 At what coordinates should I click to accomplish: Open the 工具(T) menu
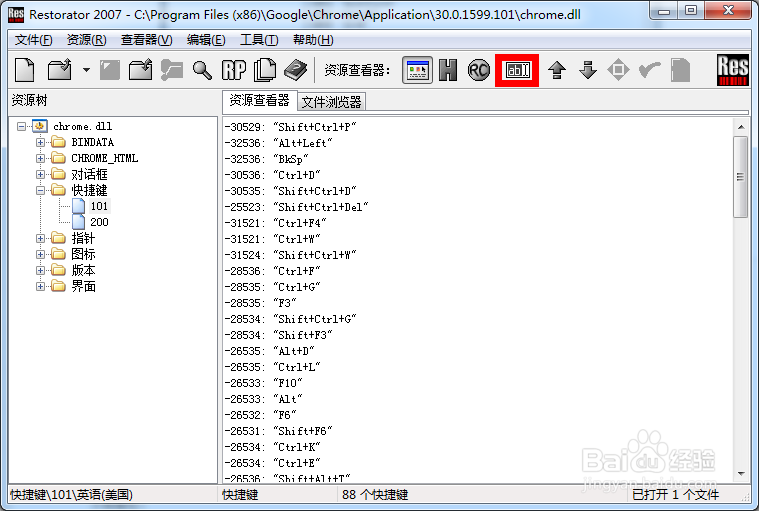259,40
